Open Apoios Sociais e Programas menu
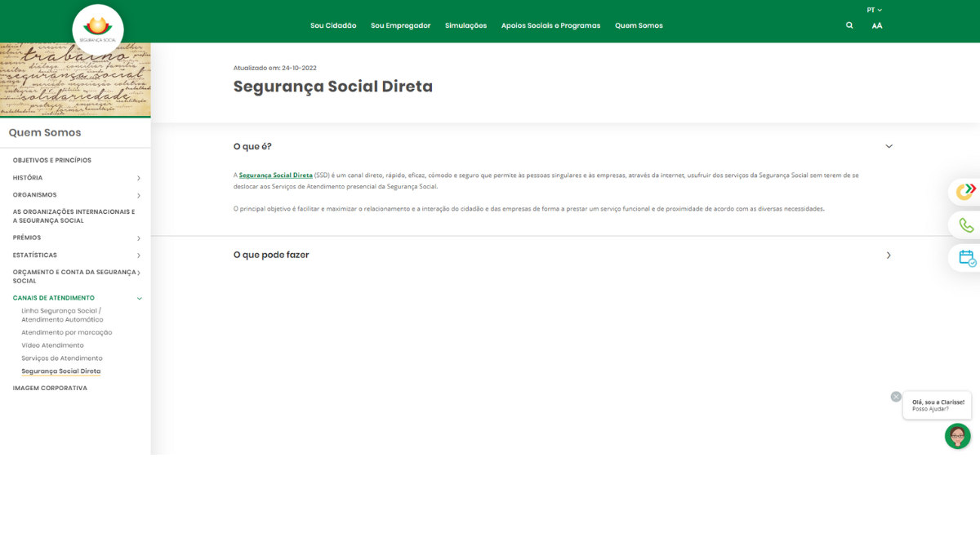The height and width of the screenshot is (551, 980). (x=550, y=25)
